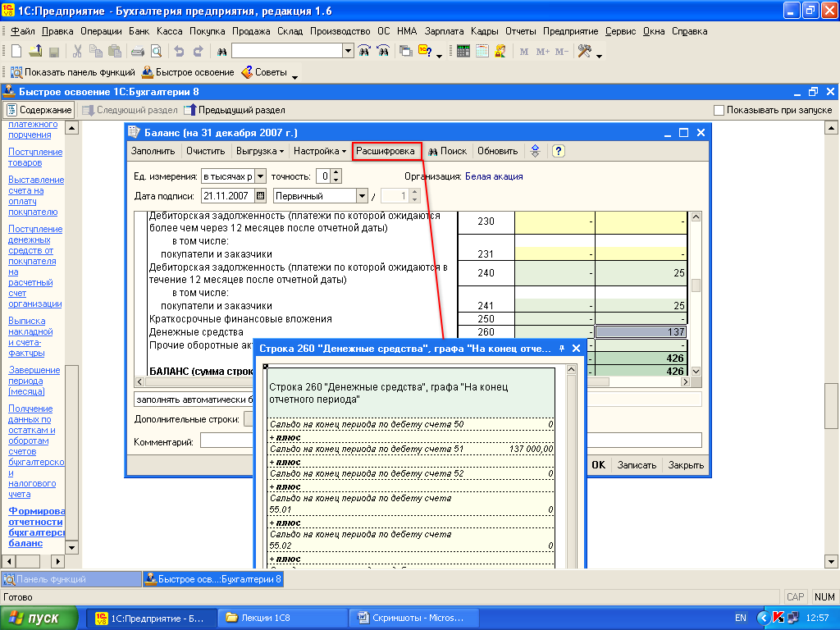
Task: Click the Заполнить button
Action: tap(153, 151)
